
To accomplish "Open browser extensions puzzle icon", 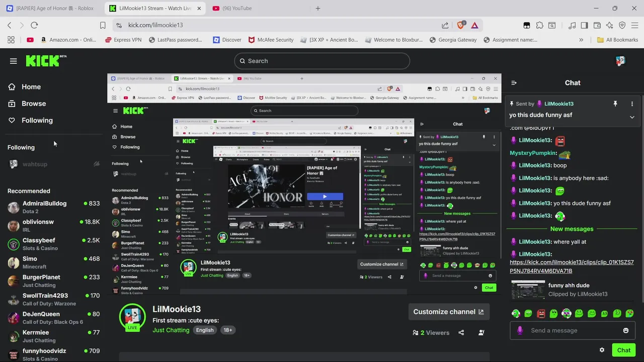I will pyautogui.click(x=540, y=25).
